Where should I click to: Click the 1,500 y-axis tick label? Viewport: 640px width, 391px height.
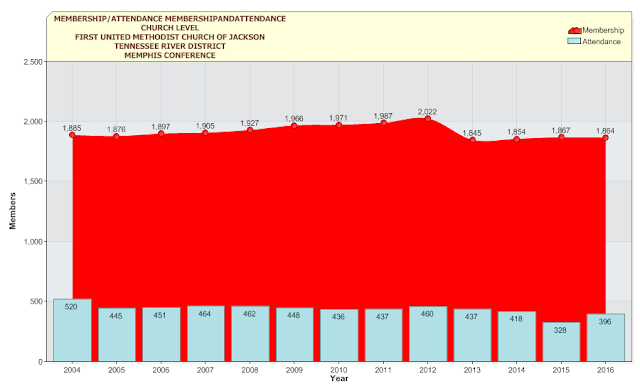33,181
